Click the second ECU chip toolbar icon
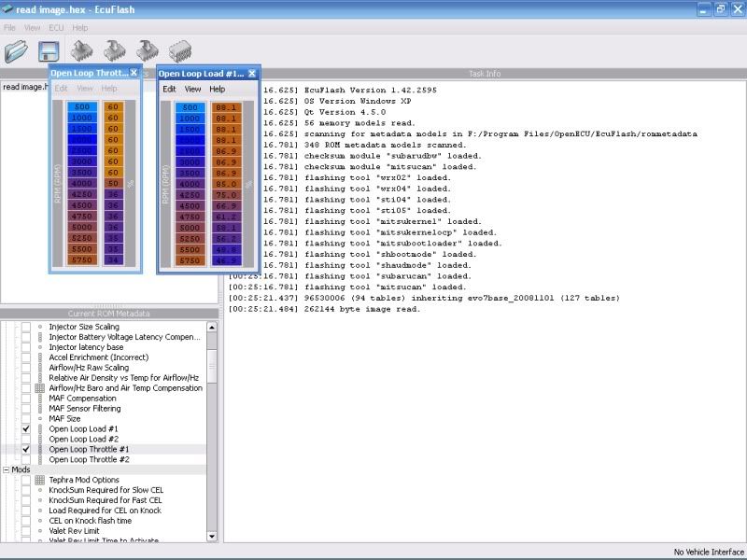 (116, 51)
